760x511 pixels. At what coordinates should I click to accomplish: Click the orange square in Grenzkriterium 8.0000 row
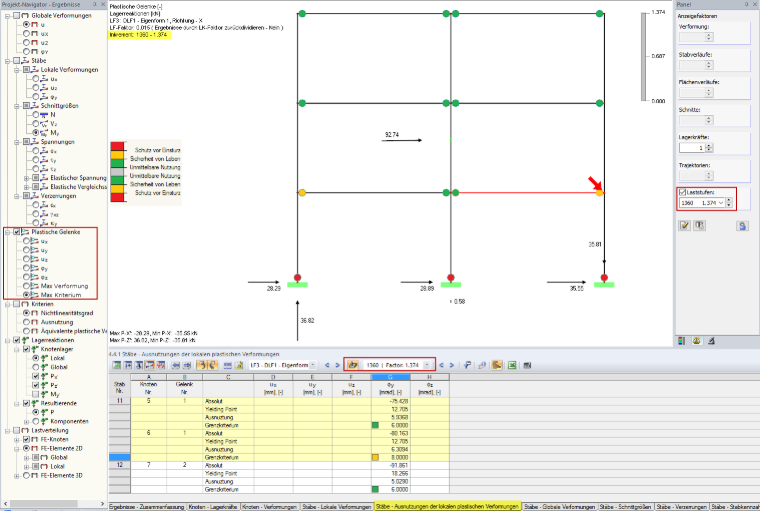[375, 457]
